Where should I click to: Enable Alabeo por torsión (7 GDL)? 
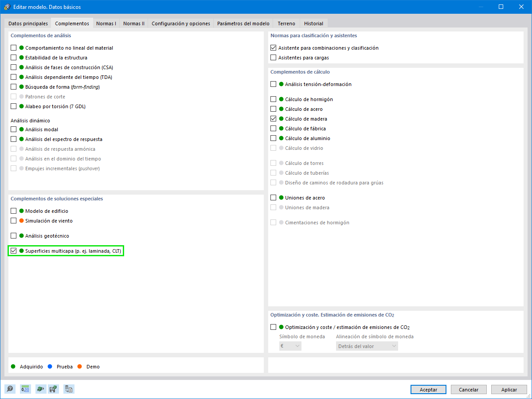14,106
